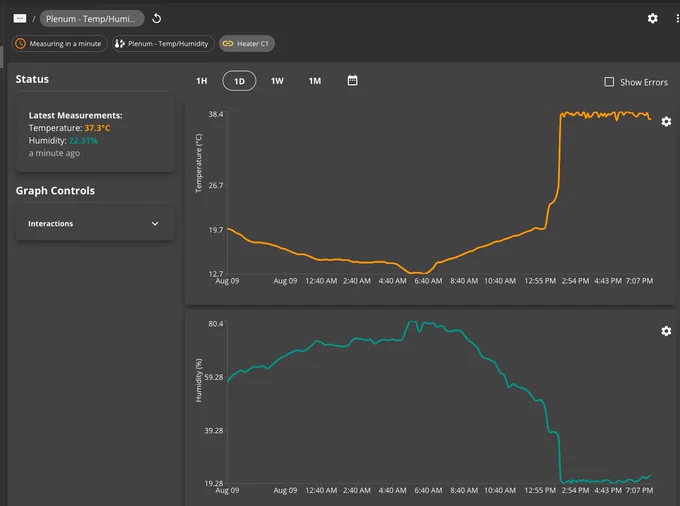
Task: Expand the Interactions panel
Action: click(95, 224)
